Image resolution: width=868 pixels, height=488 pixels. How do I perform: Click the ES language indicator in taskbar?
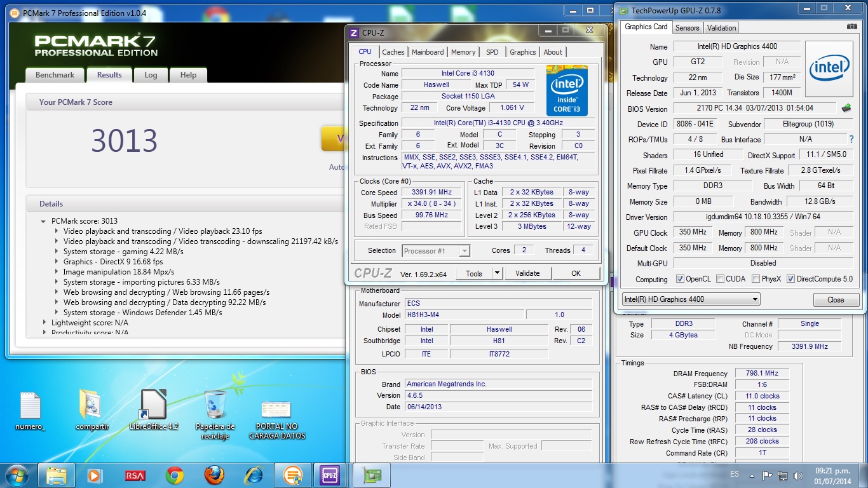735,475
